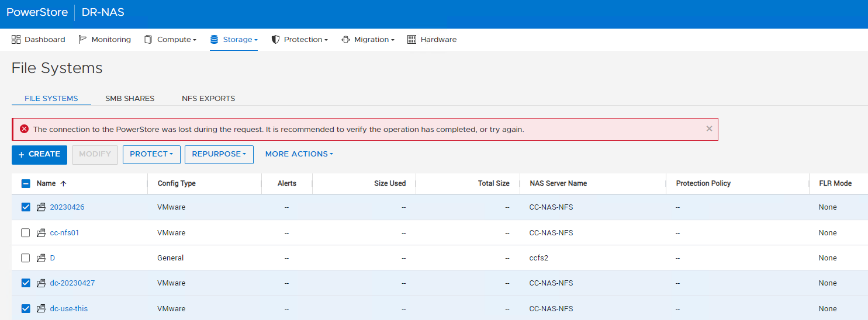Toggle the select-all checkbox in header

26,183
